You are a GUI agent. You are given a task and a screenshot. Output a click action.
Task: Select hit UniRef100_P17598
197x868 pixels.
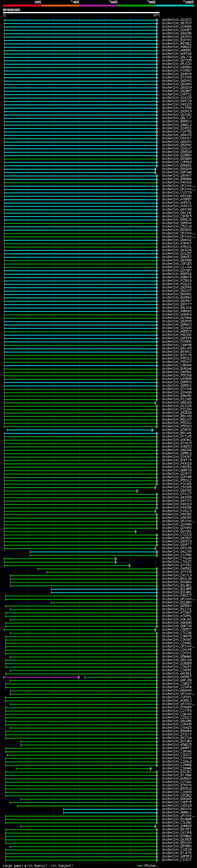click(x=177, y=108)
